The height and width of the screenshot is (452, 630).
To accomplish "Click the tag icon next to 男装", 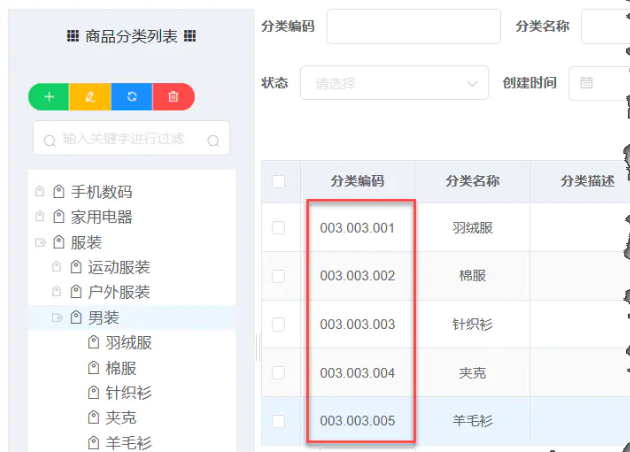I will click(76, 317).
